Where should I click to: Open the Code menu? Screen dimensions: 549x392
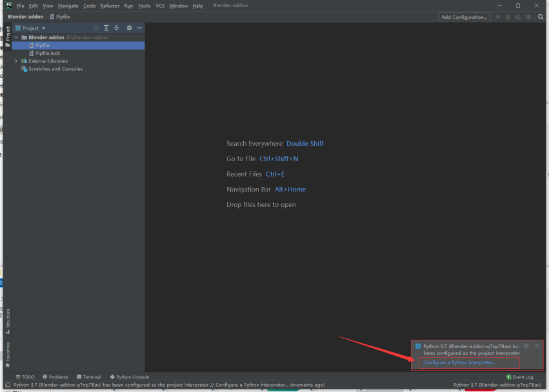tap(89, 6)
